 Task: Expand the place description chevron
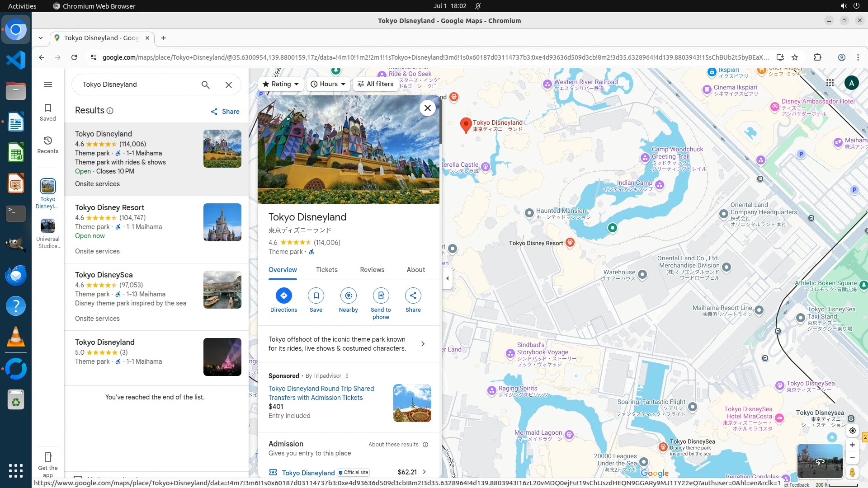(x=423, y=344)
